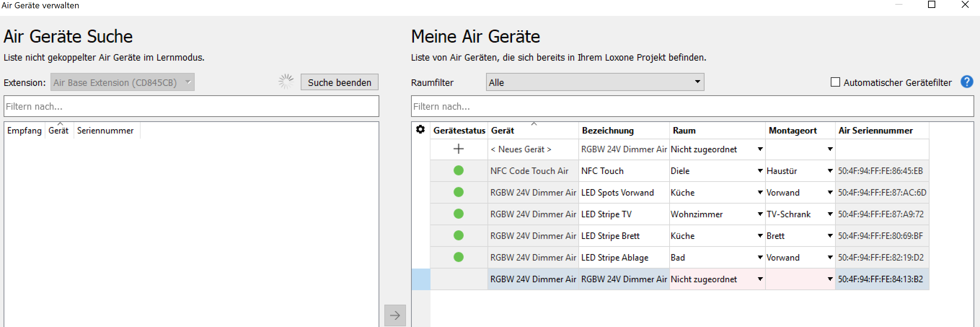The width and height of the screenshot is (980, 327).
Task: Sort by Gerätestatus column header
Action: (459, 131)
